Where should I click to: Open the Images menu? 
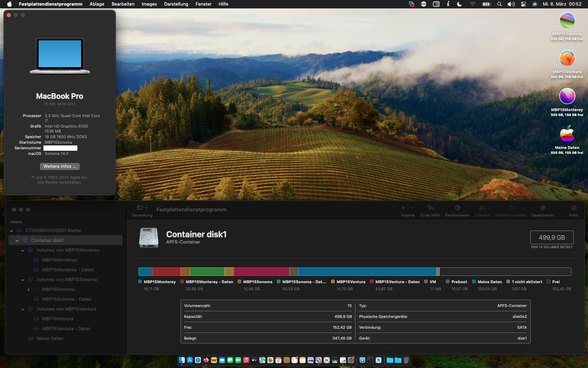[149, 4]
